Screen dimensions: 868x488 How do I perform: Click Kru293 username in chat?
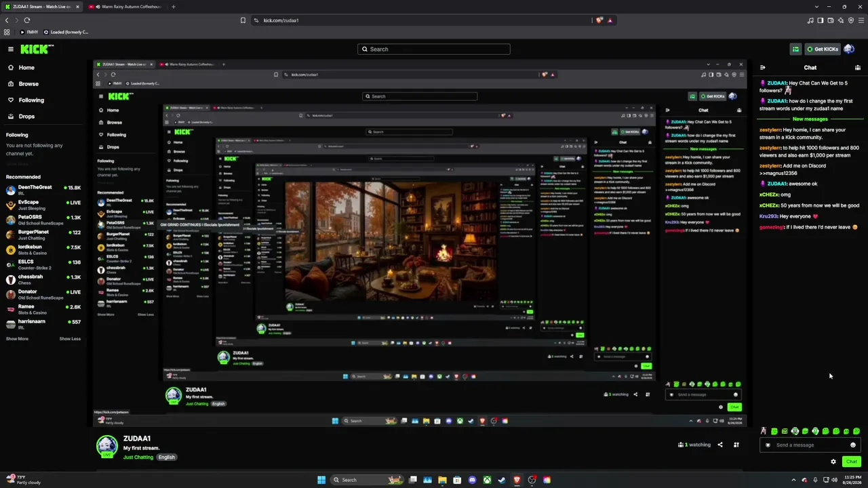point(768,216)
